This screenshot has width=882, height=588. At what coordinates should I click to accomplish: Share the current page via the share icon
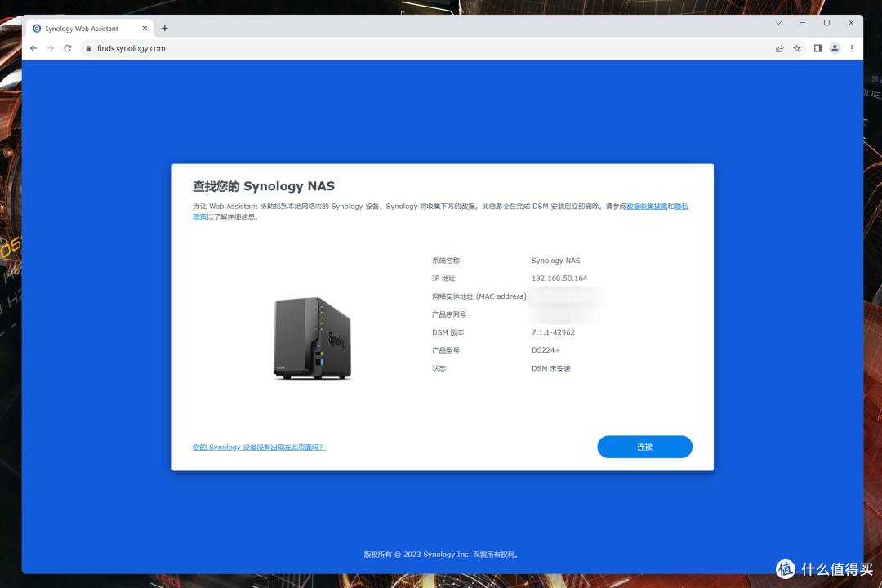[x=779, y=48]
